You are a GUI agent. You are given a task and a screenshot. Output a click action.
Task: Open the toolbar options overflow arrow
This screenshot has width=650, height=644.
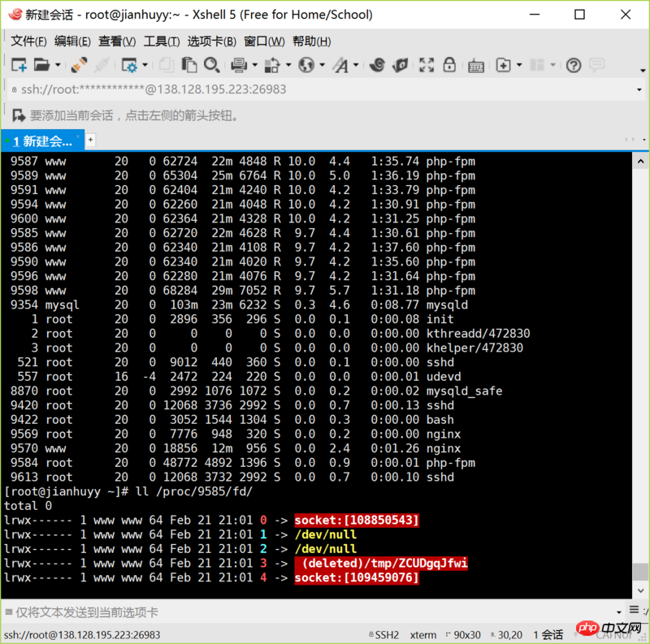pyautogui.click(x=643, y=71)
